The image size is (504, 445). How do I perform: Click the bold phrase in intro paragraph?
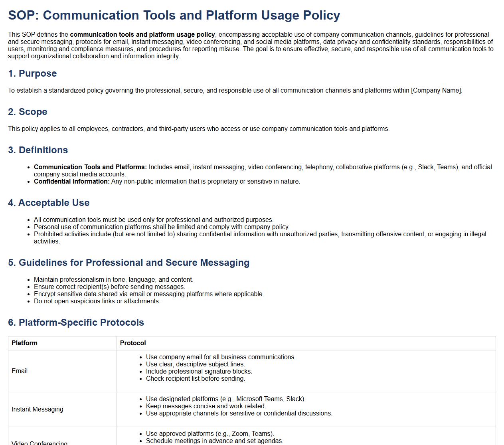[x=142, y=35]
